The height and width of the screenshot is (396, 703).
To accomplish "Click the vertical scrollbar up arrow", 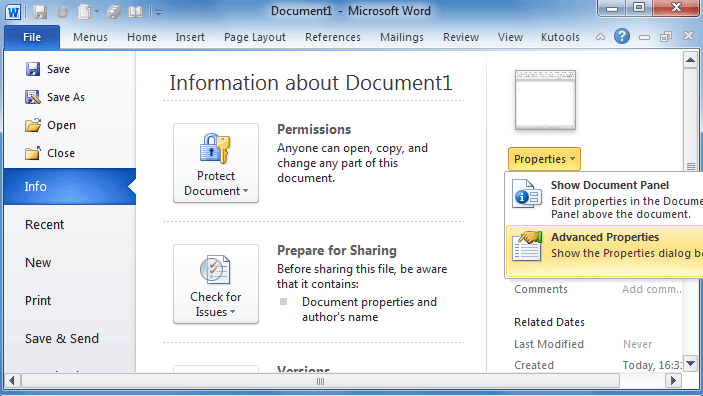I will point(690,60).
